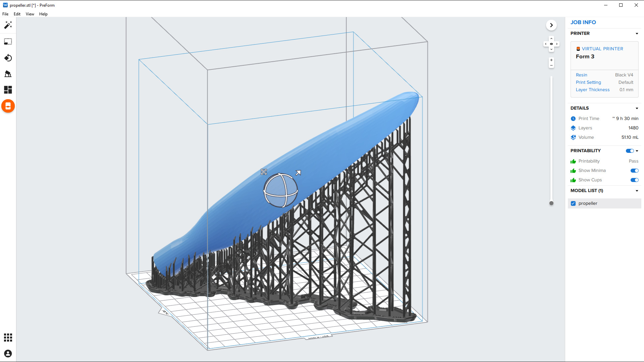Zoom in with the plus button
The image size is (644, 362).
tap(551, 60)
